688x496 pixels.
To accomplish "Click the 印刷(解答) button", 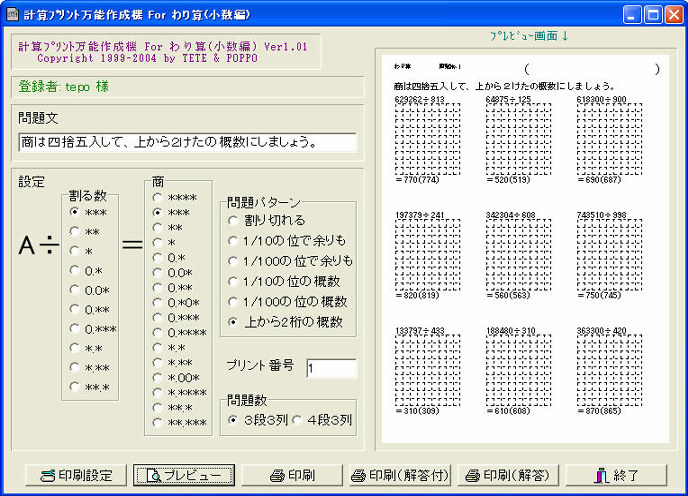I will [508, 475].
